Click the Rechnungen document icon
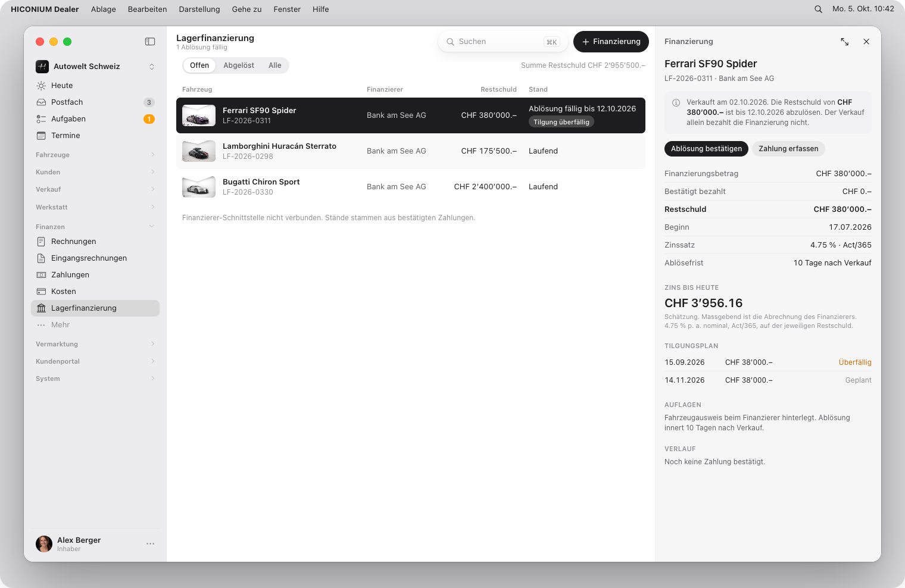 tap(41, 242)
